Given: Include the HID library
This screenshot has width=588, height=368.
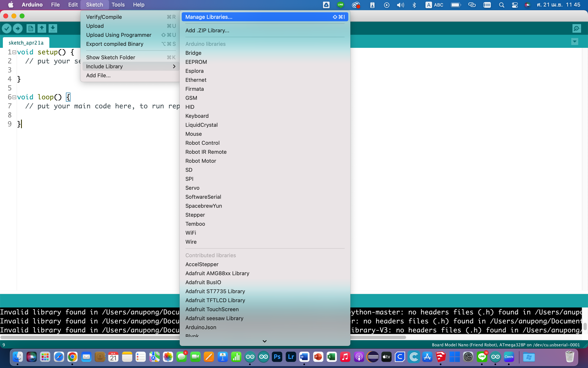Looking at the screenshot, I should [x=265, y=107].
